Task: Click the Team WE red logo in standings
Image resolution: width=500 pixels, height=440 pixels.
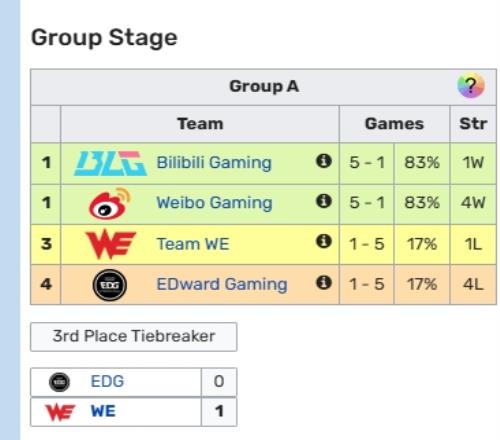Action: [111, 244]
